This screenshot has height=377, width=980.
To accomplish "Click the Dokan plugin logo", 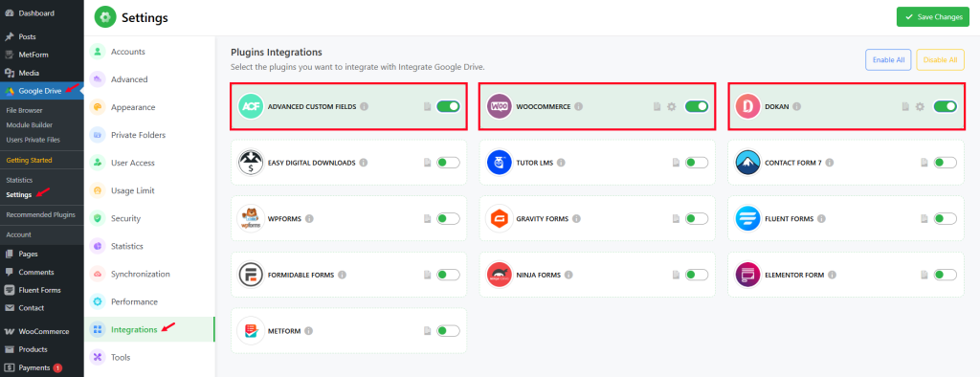I will (747, 106).
